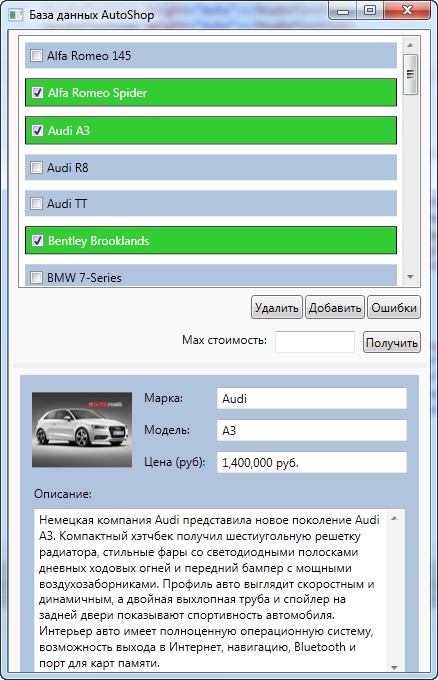Uncheck the Bentley Brooklands checkbox
438x680 pixels.
point(38,240)
